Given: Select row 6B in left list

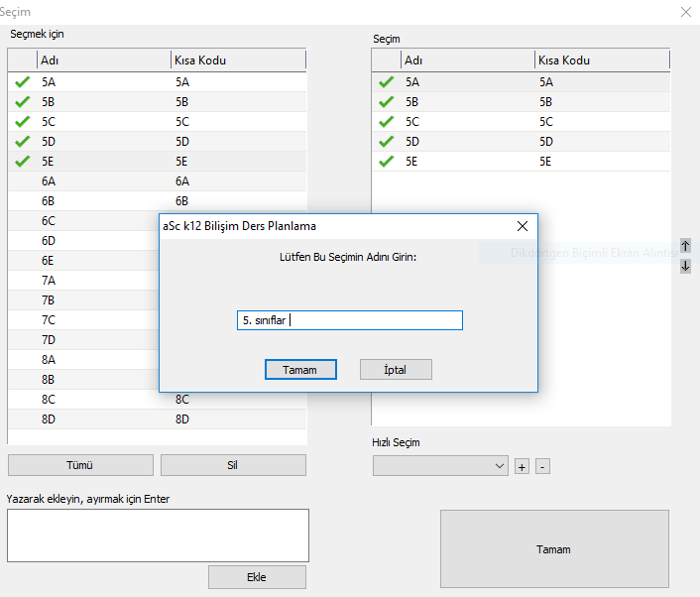Looking at the screenshot, I should [x=157, y=201].
